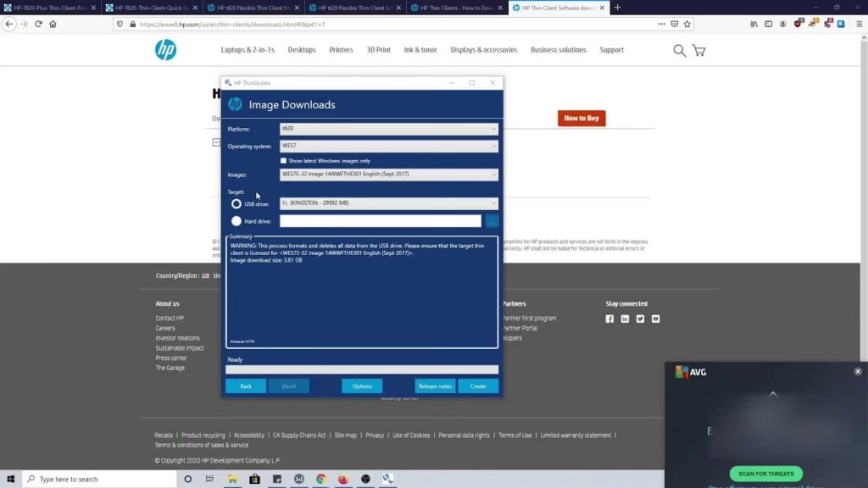Screen dimensions: 868x488
Task: Click the Twitter icon under Stay connected
Action: 640,319
